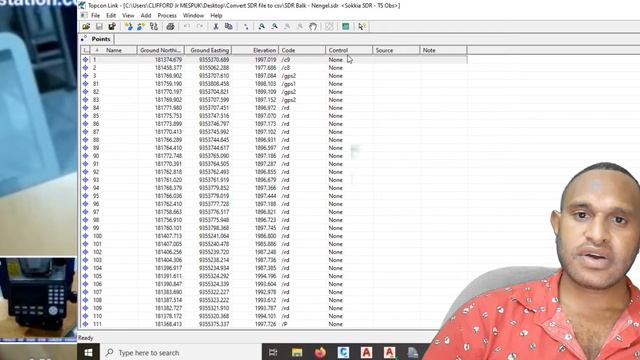
Task: Sort by the Control column header
Action: coord(349,50)
